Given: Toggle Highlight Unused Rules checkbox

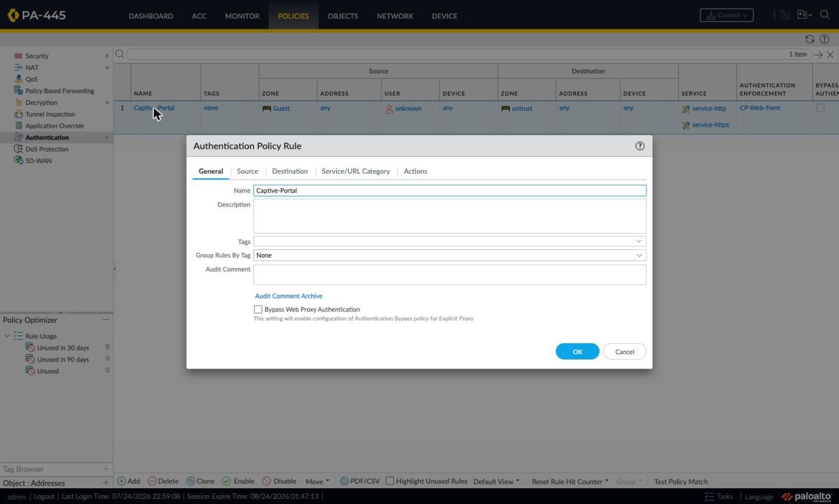Looking at the screenshot, I should coord(390,481).
